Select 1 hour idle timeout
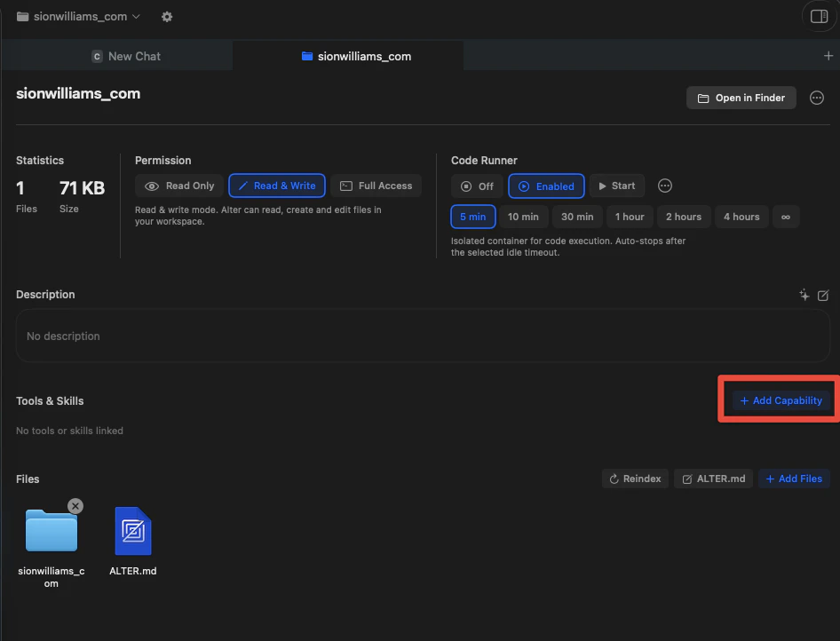This screenshot has height=641, width=840. point(630,217)
